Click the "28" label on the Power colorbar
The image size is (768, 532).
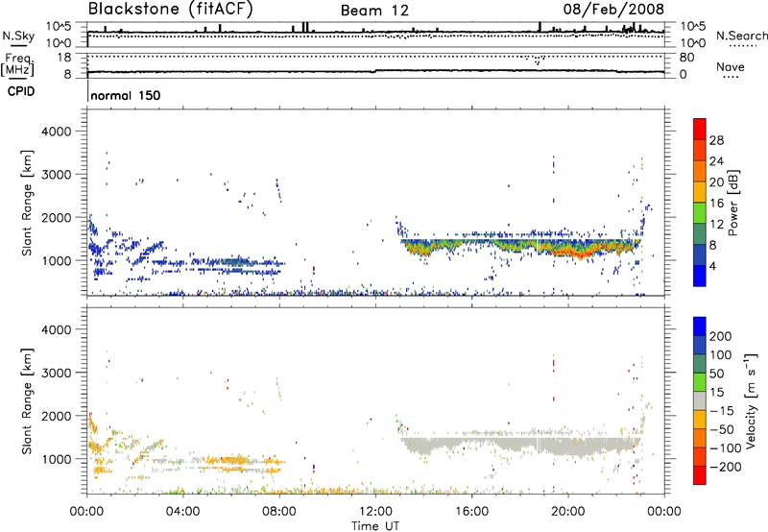pyautogui.click(x=716, y=140)
